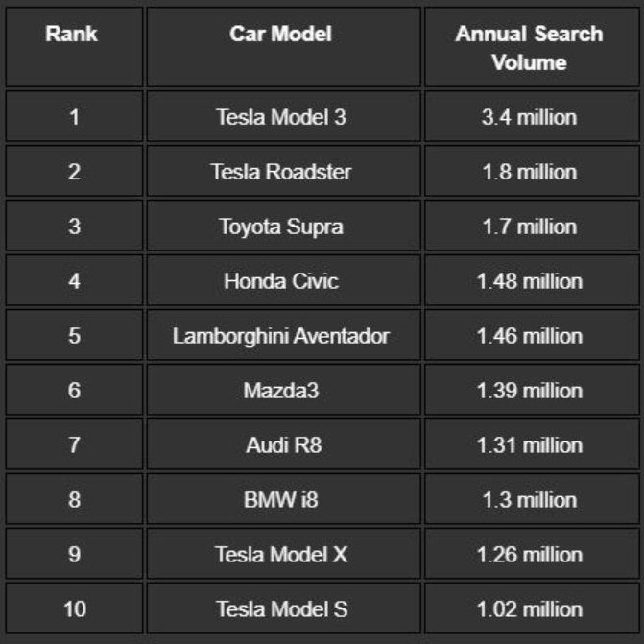644x644 pixels.
Task: Click the Audi R8 cell
Action: click(x=281, y=445)
